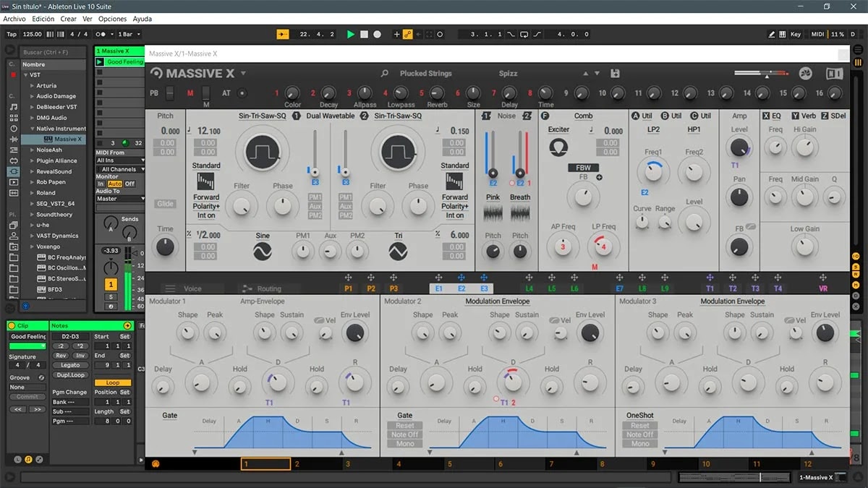
Task: Open the 1 Bar quantization dropdown
Action: 129,34
